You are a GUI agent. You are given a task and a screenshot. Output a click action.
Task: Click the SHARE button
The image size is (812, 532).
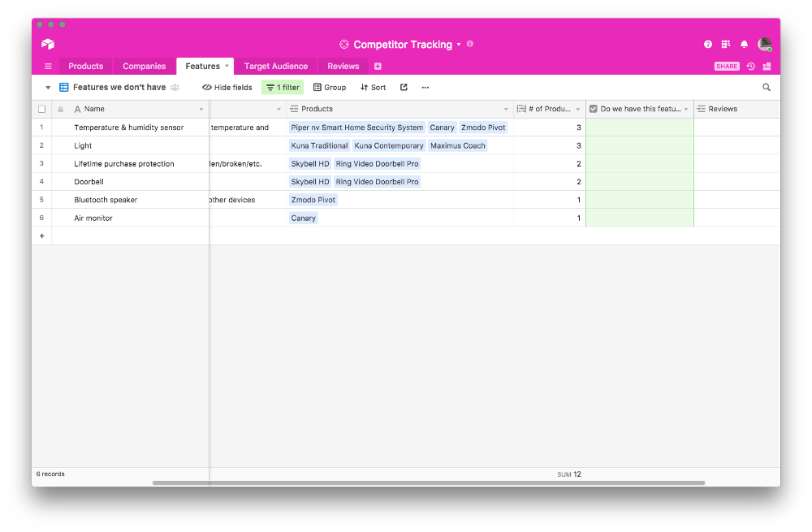point(727,67)
